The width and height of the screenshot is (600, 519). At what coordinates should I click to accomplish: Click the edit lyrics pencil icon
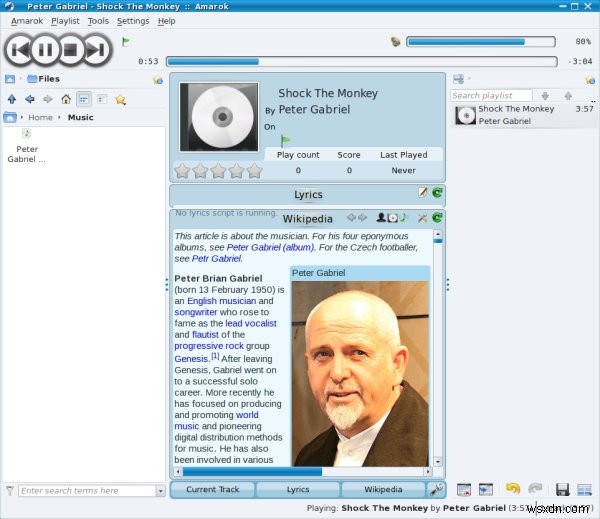click(422, 192)
